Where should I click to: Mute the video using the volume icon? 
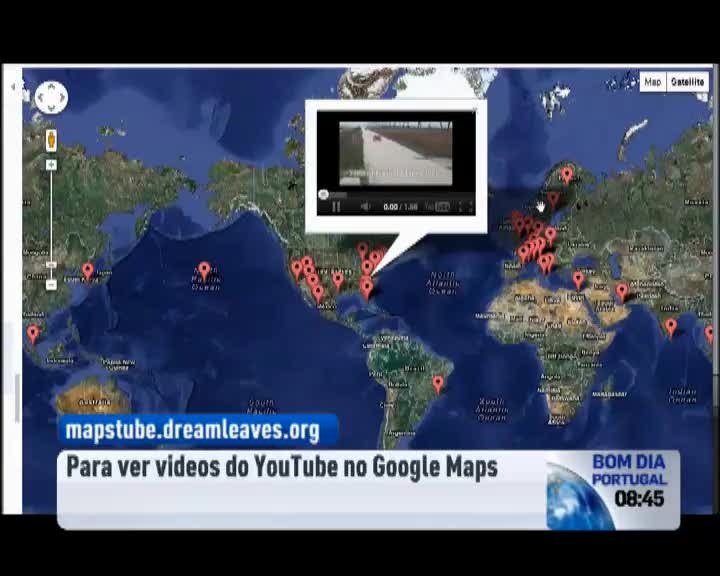click(x=365, y=207)
